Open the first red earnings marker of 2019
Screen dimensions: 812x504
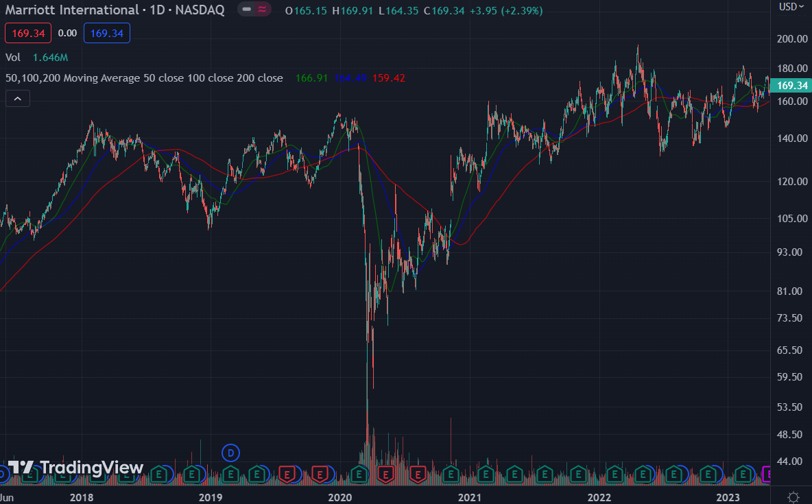pos(287,474)
